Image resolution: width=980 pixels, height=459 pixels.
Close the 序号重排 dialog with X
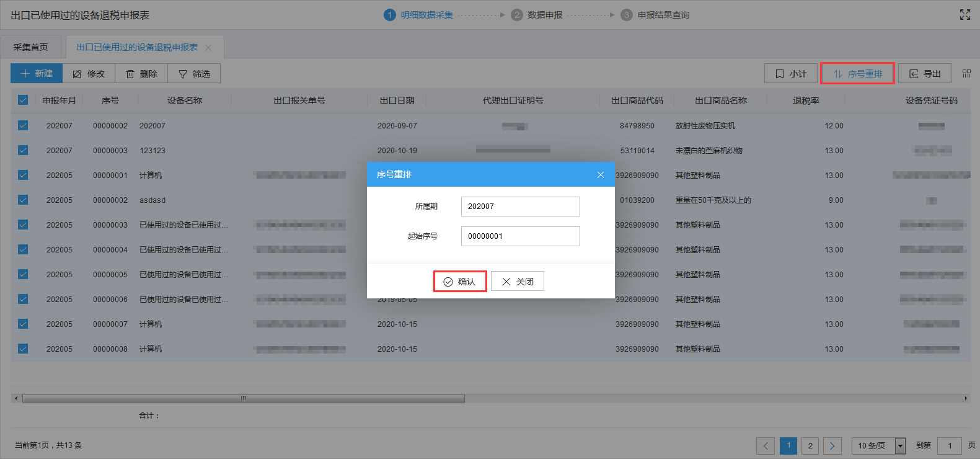coord(601,175)
